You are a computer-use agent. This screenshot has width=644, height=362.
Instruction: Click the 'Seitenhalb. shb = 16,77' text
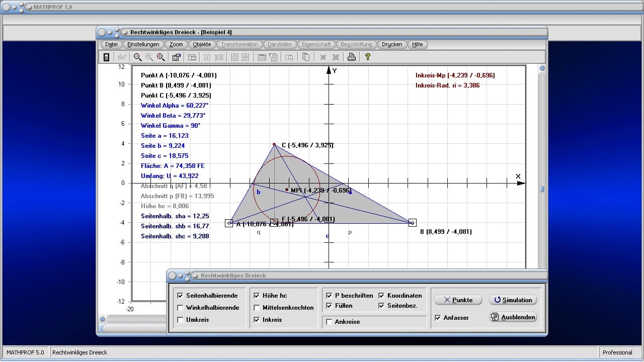pyautogui.click(x=175, y=226)
